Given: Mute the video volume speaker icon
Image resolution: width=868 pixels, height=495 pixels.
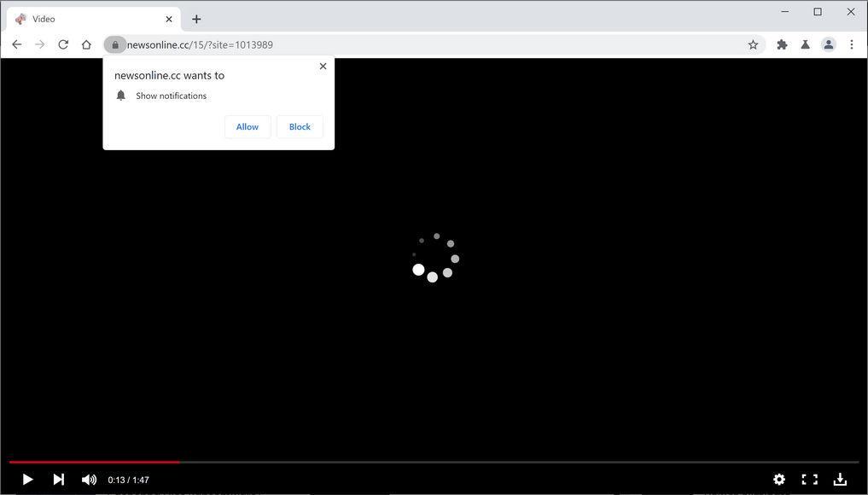Looking at the screenshot, I should point(89,479).
